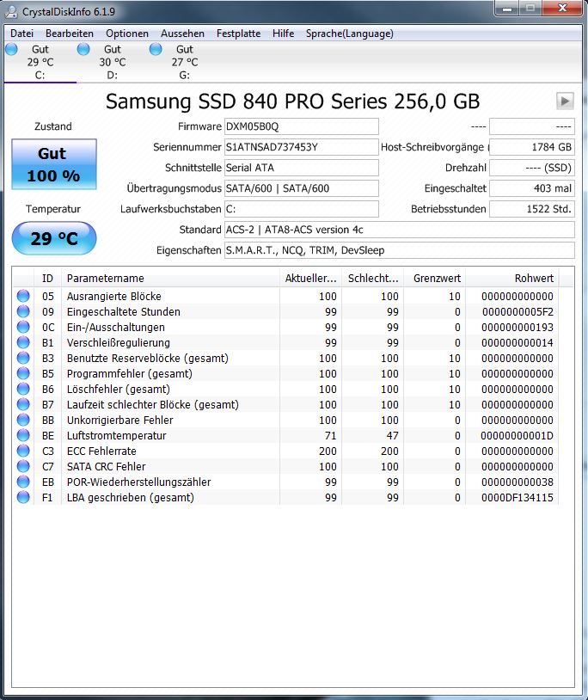Click the Aktueller... column header
This screenshot has width=588, height=700.
[310, 278]
